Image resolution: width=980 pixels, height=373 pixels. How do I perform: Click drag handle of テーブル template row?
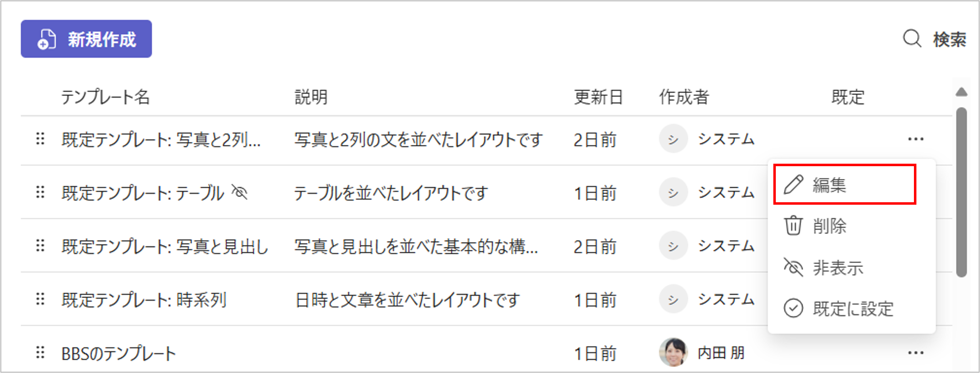(x=40, y=192)
